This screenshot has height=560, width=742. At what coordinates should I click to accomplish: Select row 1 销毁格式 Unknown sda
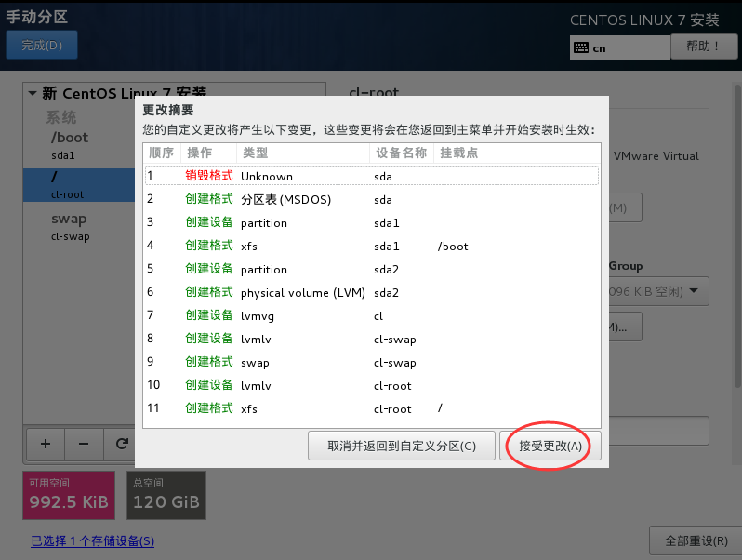point(371,176)
